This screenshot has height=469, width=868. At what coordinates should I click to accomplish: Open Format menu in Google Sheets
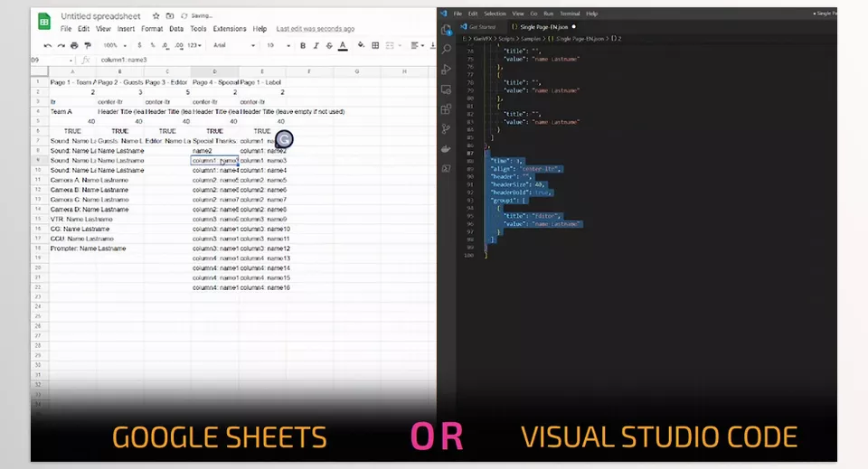click(x=152, y=29)
